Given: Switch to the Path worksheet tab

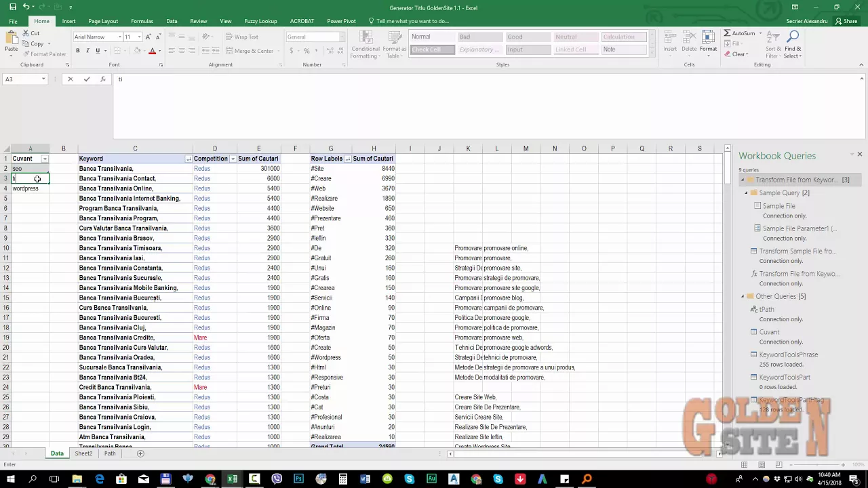Looking at the screenshot, I should point(110,453).
